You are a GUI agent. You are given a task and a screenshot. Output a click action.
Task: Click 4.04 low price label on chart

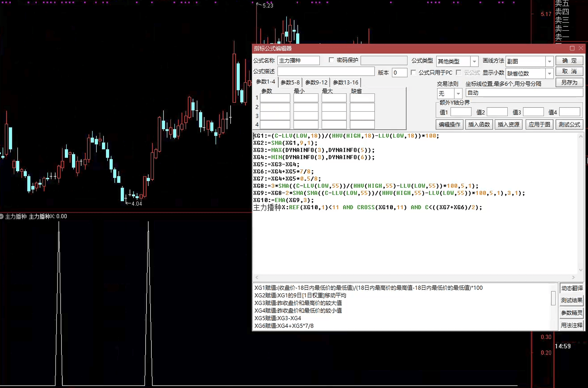coord(137,204)
